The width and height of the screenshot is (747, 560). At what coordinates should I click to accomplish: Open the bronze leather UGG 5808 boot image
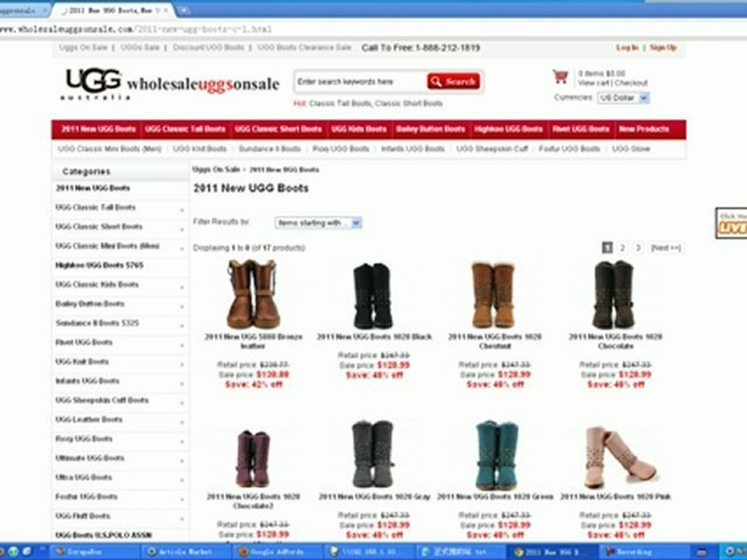click(x=253, y=294)
